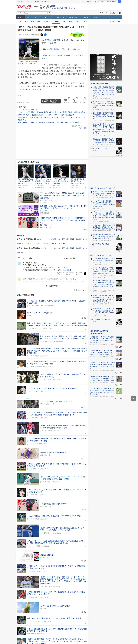Close the スマクリED pill advertisement
This screenshot has width=138, height=644.
click(x=121, y=55)
